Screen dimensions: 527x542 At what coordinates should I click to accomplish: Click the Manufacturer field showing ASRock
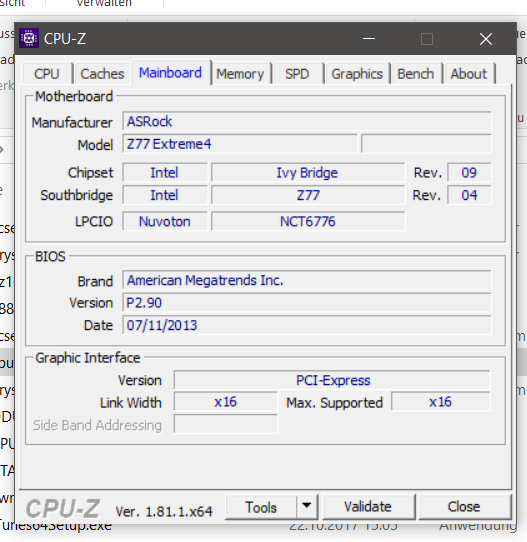click(307, 121)
